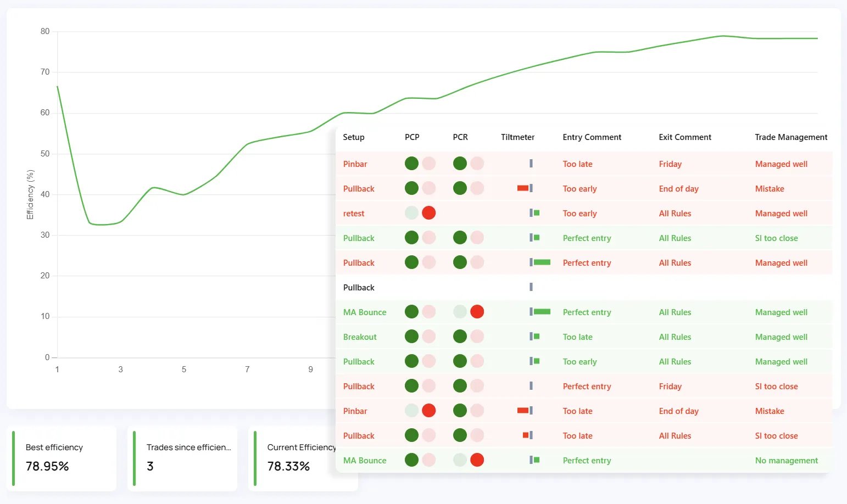Click the red PCR indicator in the MA Bounce row

click(477, 311)
